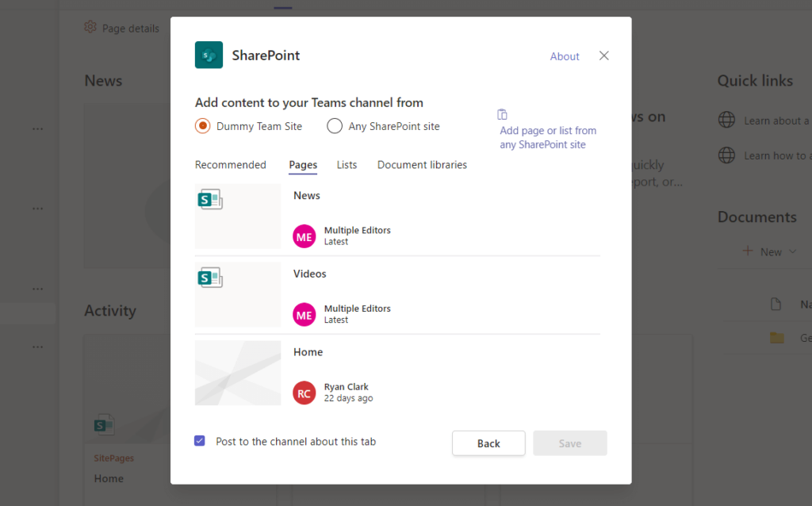Select the Home page thumbnail

pos(238,373)
